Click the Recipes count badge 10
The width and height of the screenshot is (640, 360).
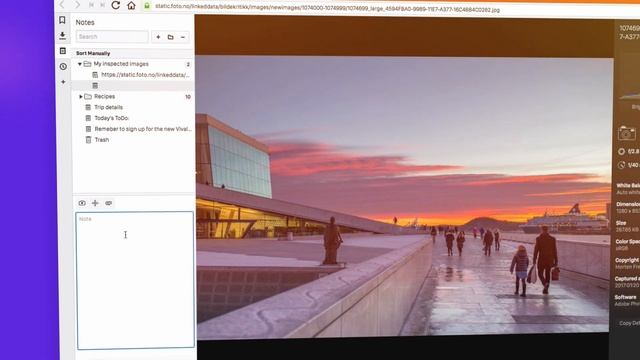click(x=188, y=97)
